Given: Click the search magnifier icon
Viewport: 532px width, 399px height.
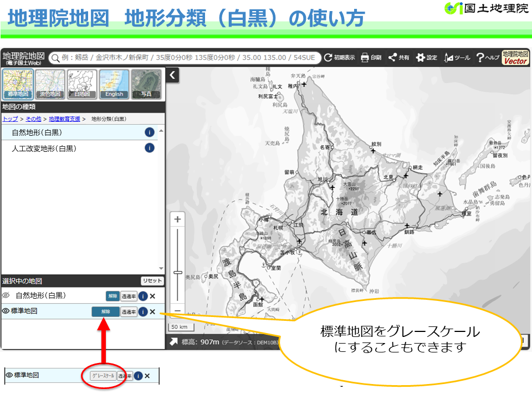Looking at the screenshot, I should (x=55, y=58).
